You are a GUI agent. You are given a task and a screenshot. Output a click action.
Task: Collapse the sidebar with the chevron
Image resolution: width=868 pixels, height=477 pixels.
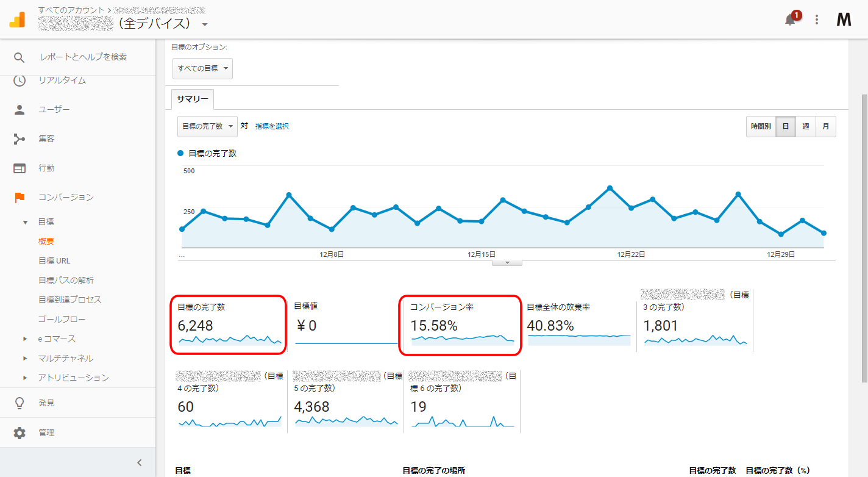(x=139, y=462)
